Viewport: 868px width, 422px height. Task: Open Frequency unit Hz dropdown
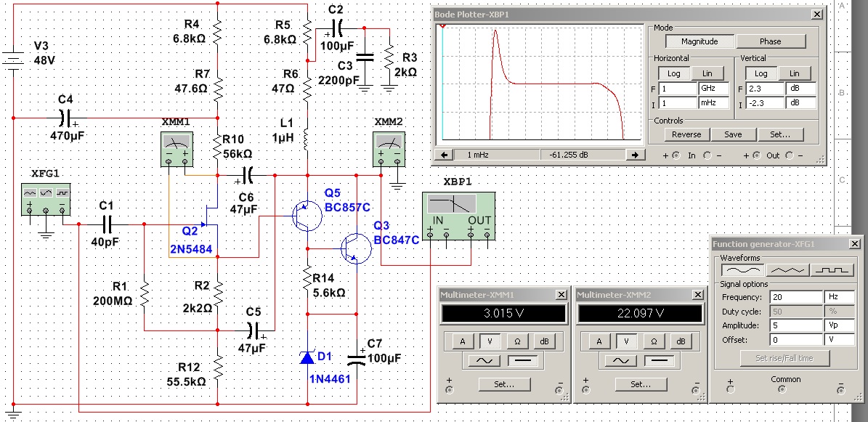pyautogui.click(x=839, y=297)
